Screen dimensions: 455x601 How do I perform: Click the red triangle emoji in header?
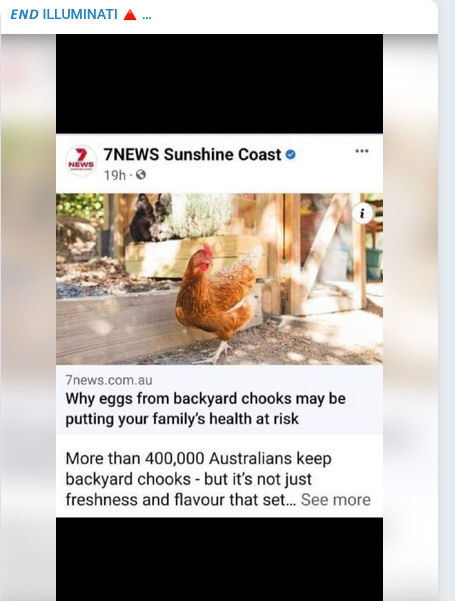tap(130, 15)
